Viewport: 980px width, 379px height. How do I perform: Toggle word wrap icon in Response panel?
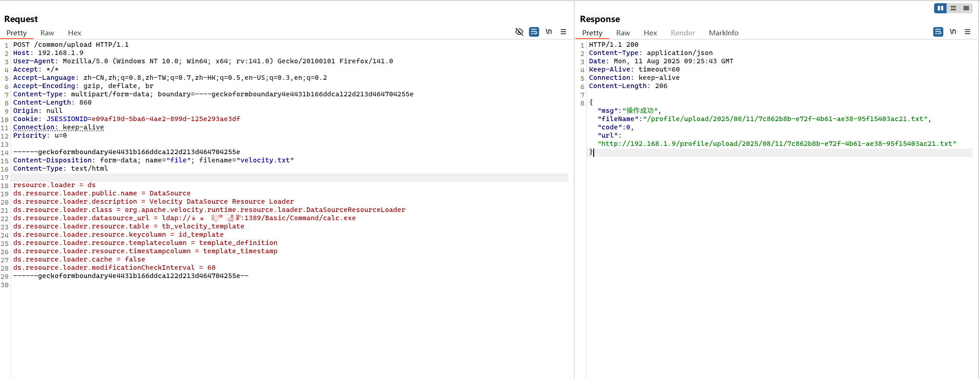tap(938, 32)
